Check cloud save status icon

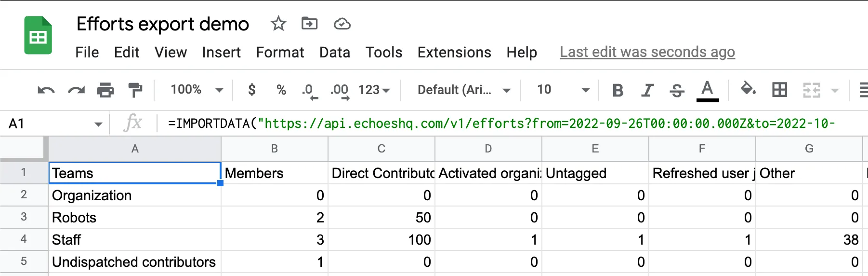(x=342, y=24)
